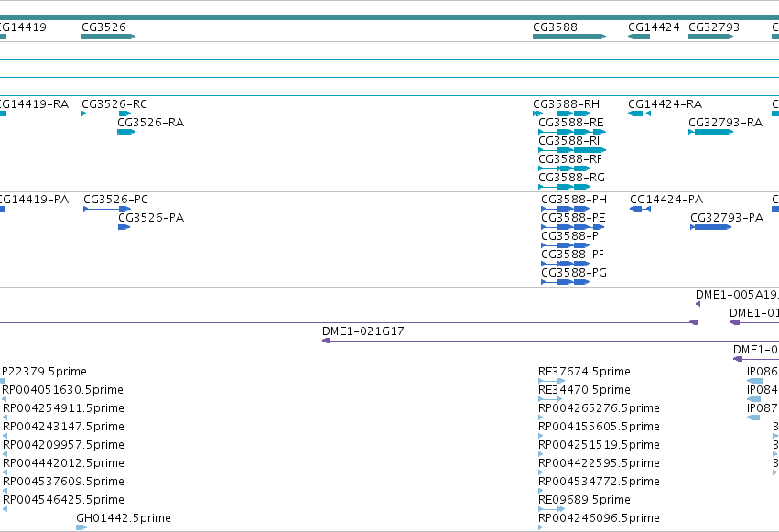Select EST RP004209957.5prime
This screenshot has height=532, width=779.
click(x=5, y=454)
